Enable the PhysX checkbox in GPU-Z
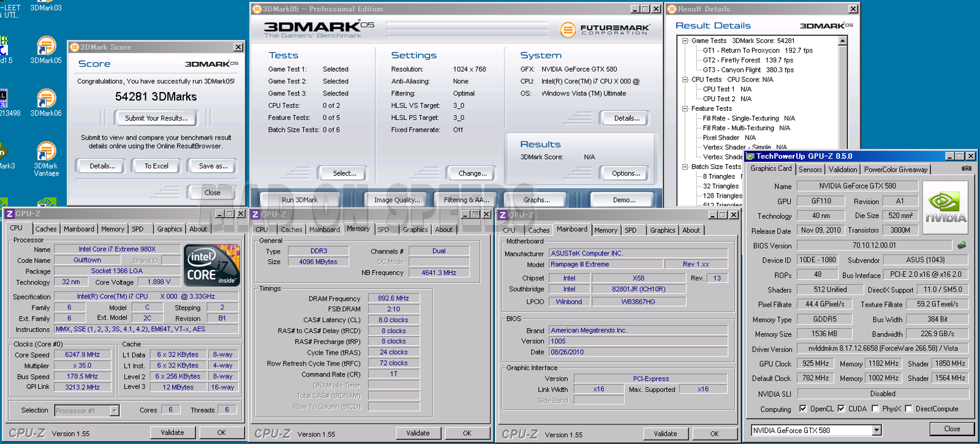 (875, 408)
